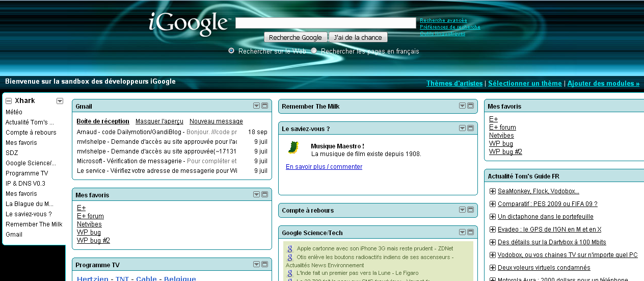This screenshot has height=281, width=644.
Task: Expand the SeaMonkey, Flock, Vodobox news item
Action: [x=493, y=191]
